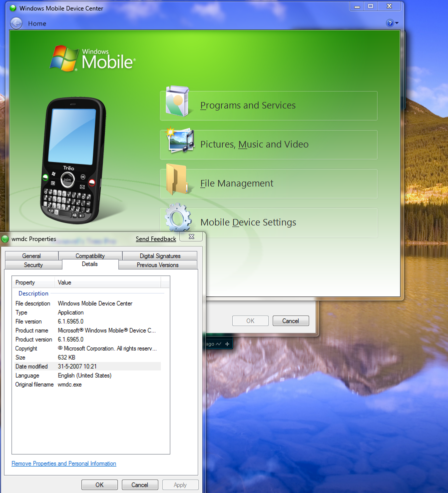This screenshot has width=448, height=493.
Task: Select the File description row
Action: [88, 303]
